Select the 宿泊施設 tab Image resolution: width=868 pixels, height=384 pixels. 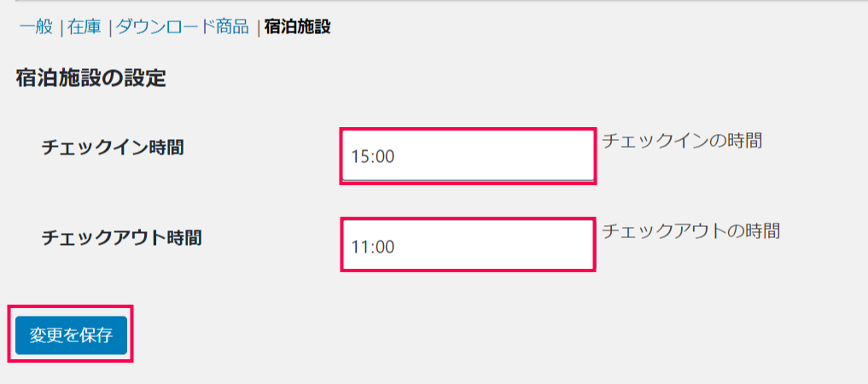(x=298, y=26)
